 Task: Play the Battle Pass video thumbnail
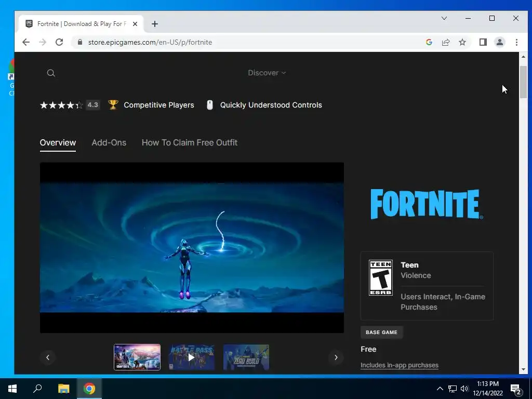pos(191,357)
